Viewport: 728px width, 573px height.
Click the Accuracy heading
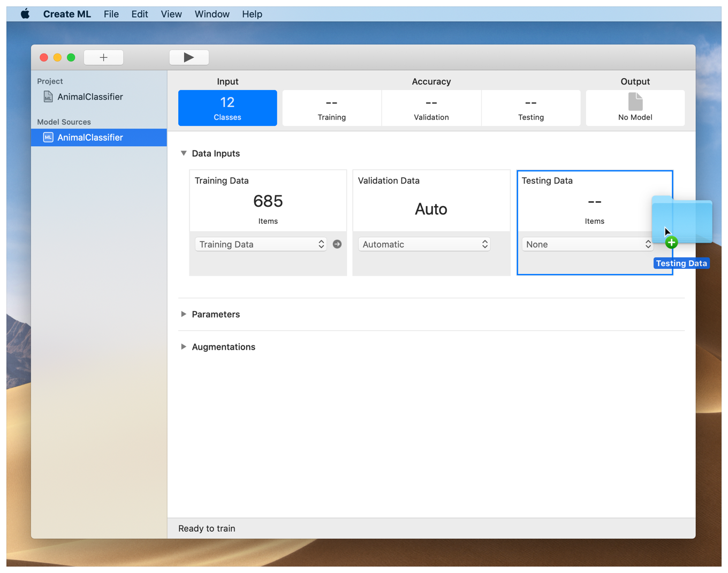pyautogui.click(x=431, y=81)
